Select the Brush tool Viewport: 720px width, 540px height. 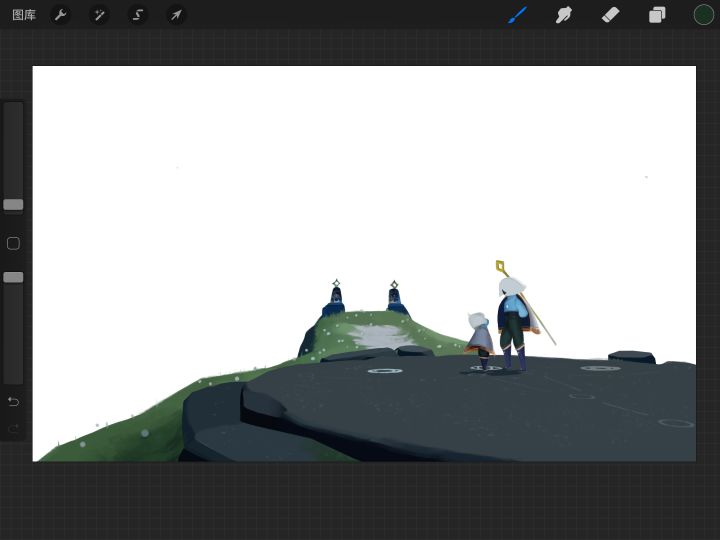point(518,15)
